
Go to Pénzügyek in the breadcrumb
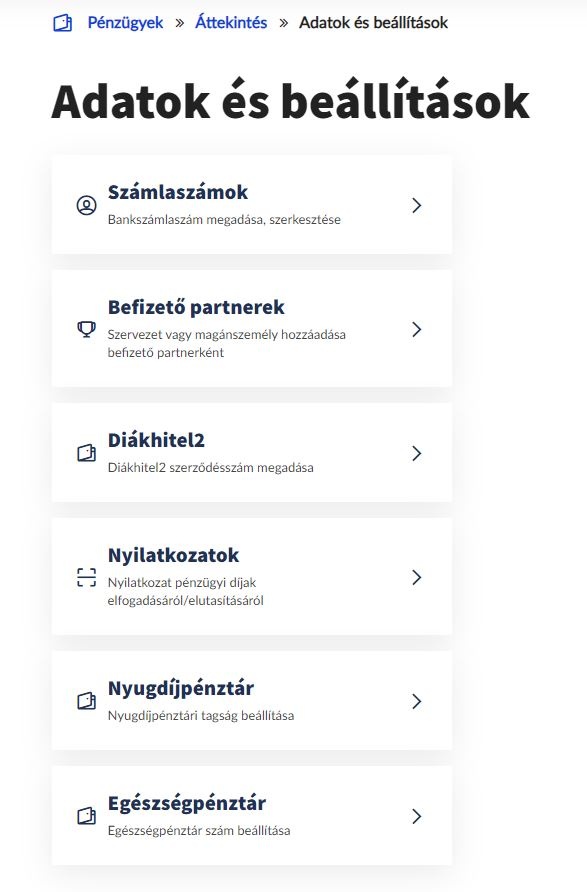click(x=125, y=23)
